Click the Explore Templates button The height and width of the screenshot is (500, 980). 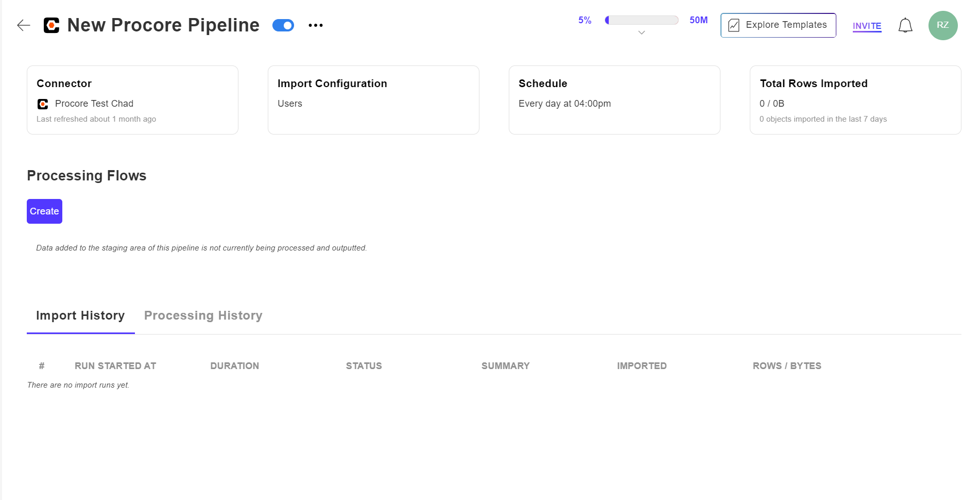[x=778, y=25]
